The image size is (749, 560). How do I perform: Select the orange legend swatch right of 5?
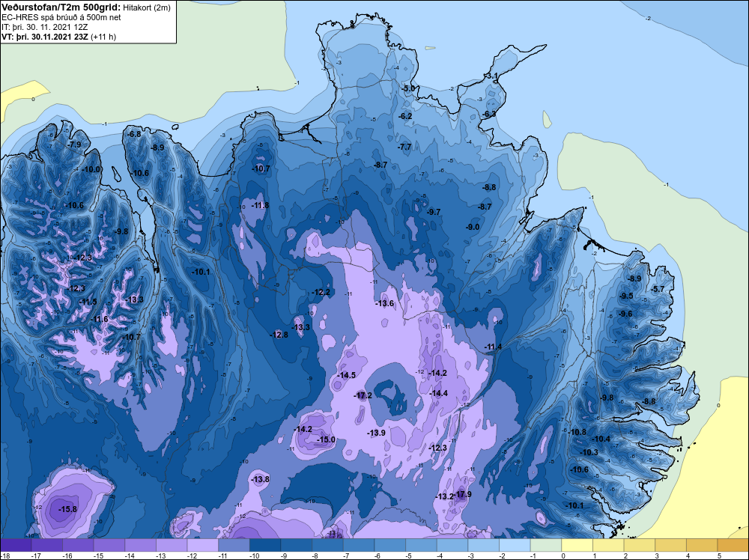click(x=733, y=545)
